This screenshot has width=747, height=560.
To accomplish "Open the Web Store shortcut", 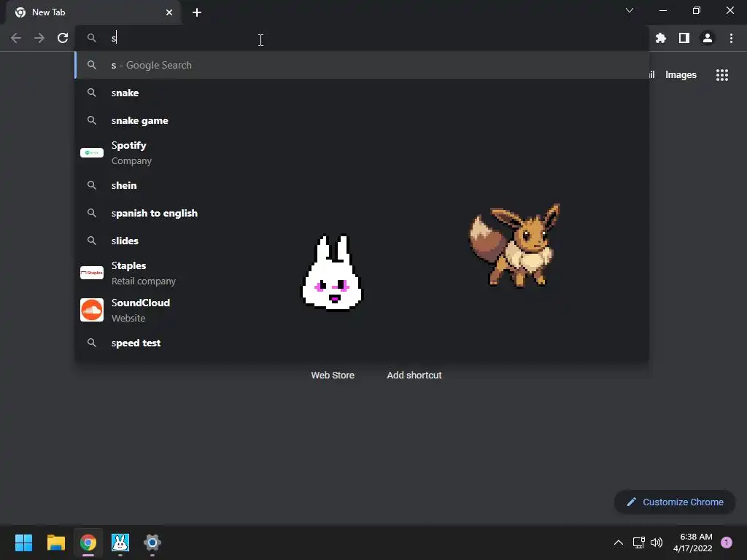I will pyautogui.click(x=333, y=376).
